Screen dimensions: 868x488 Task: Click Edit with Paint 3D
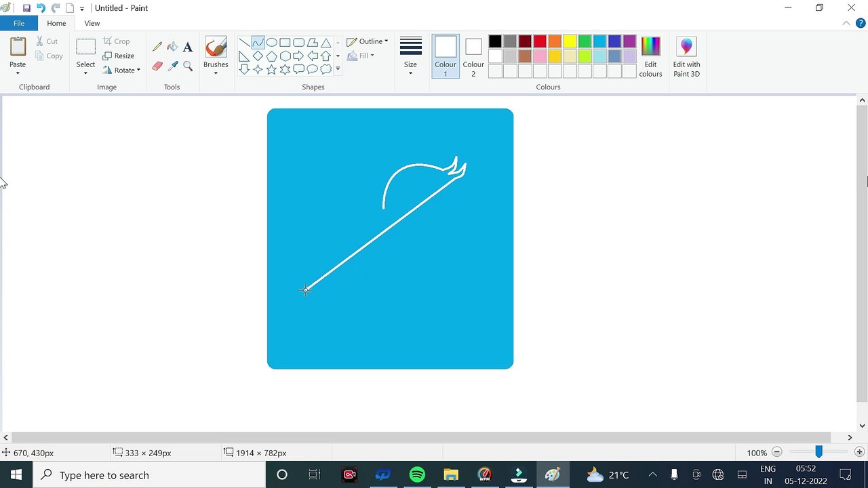[x=686, y=56]
